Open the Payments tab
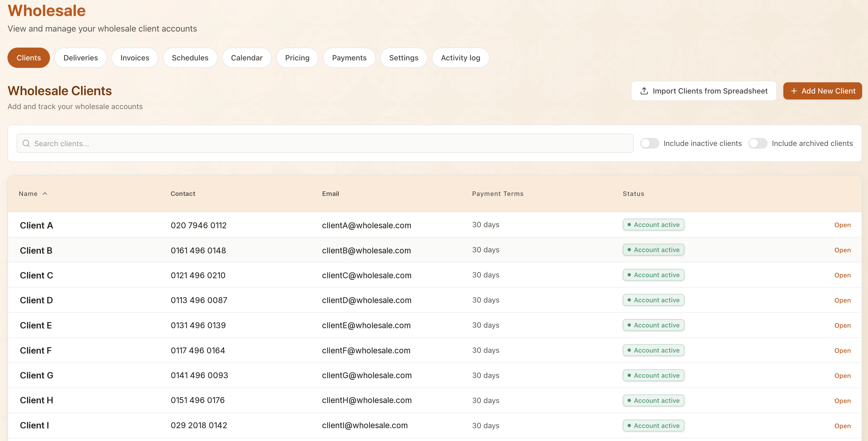Image resolution: width=868 pixels, height=441 pixels. point(349,58)
